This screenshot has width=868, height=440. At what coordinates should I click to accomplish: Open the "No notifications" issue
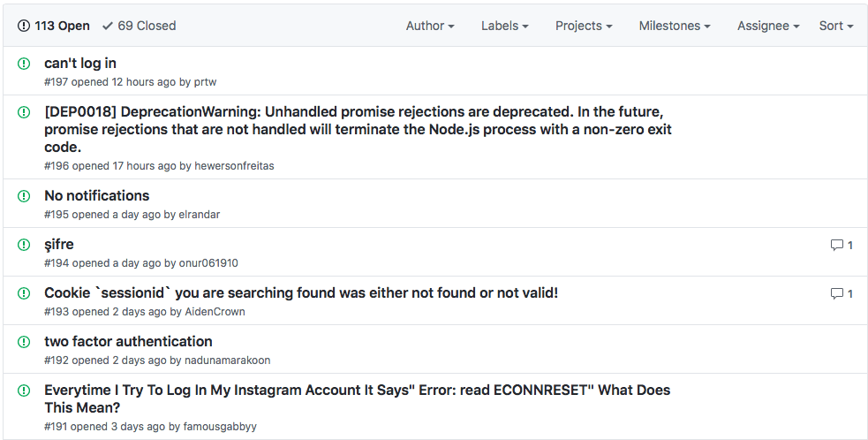pyautogui.click(x=97, y=196)
